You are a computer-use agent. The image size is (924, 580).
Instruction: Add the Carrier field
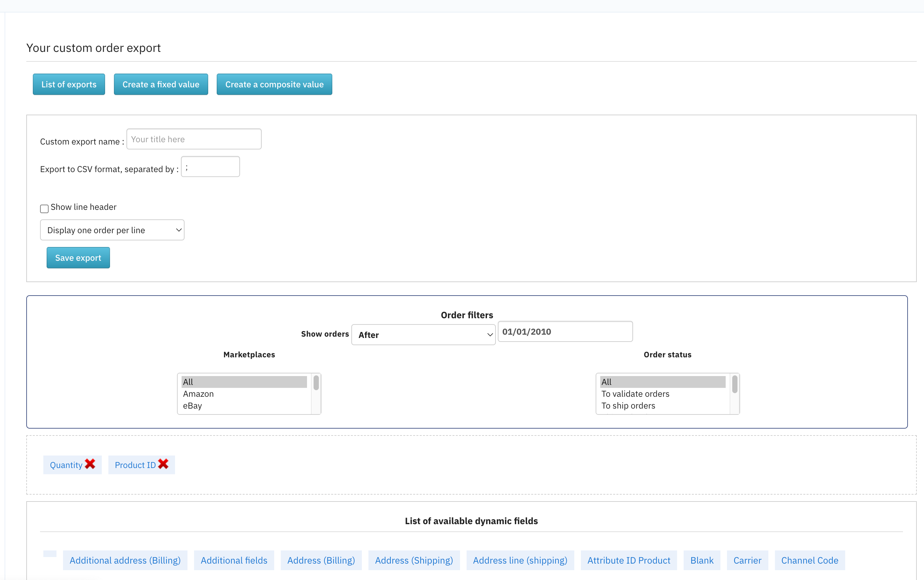[747, 560]
